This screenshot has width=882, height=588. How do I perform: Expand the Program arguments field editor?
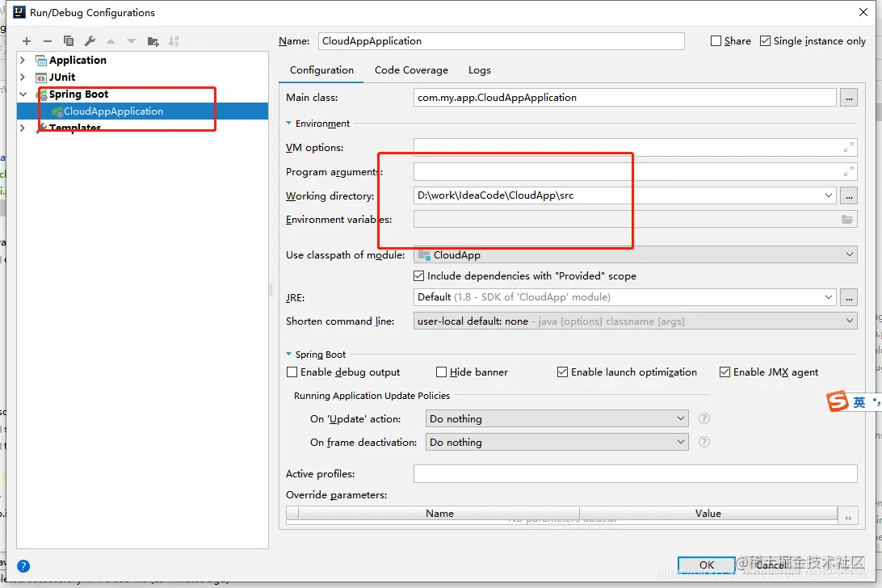[x=848, y=171]
